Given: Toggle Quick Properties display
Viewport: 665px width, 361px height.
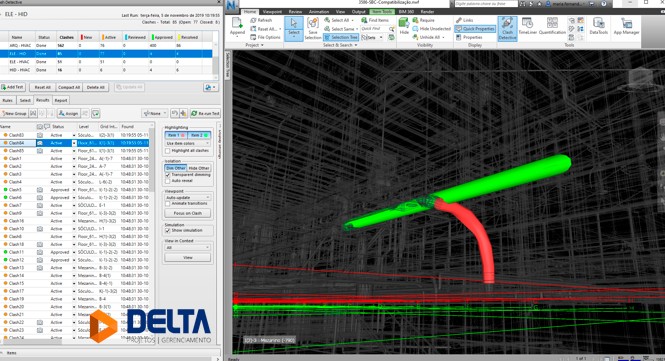Looking at the screenshot, I should point(475,28).
